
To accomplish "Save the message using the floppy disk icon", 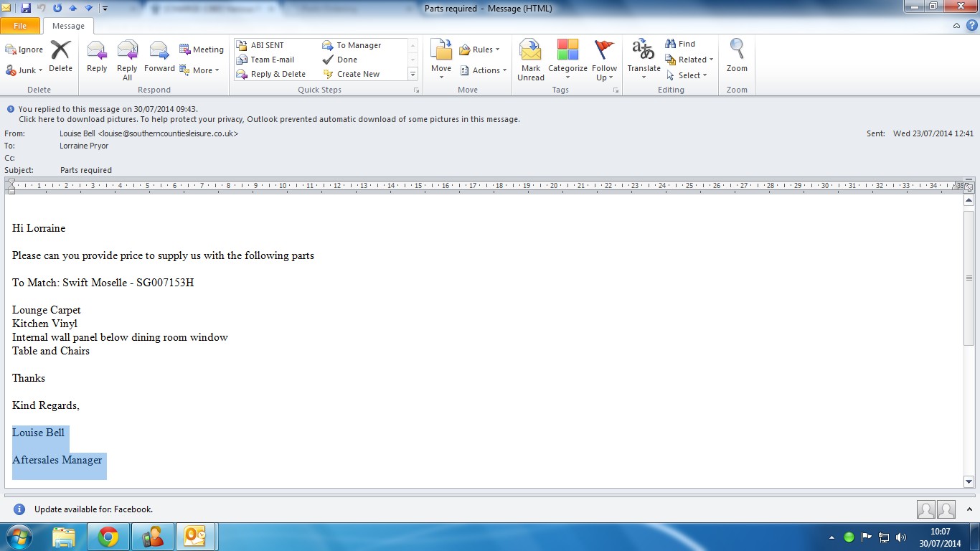I will (x=26, y=8).
